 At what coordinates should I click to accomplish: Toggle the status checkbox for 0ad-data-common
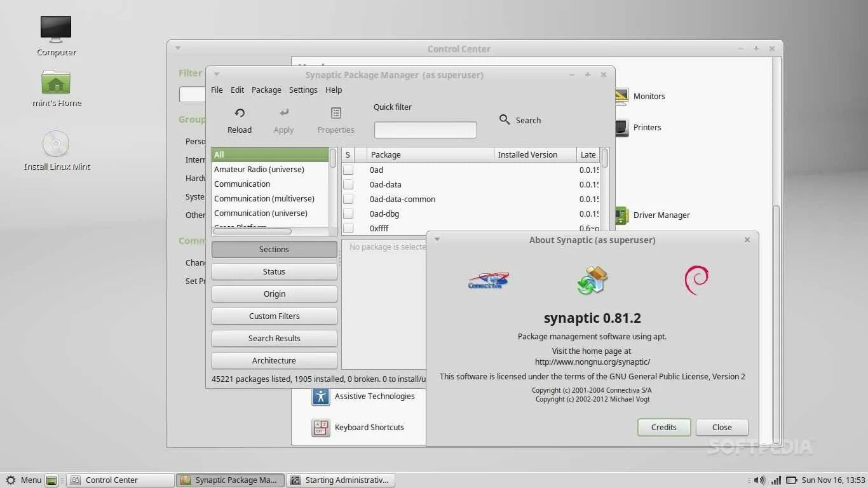point(348,199)
